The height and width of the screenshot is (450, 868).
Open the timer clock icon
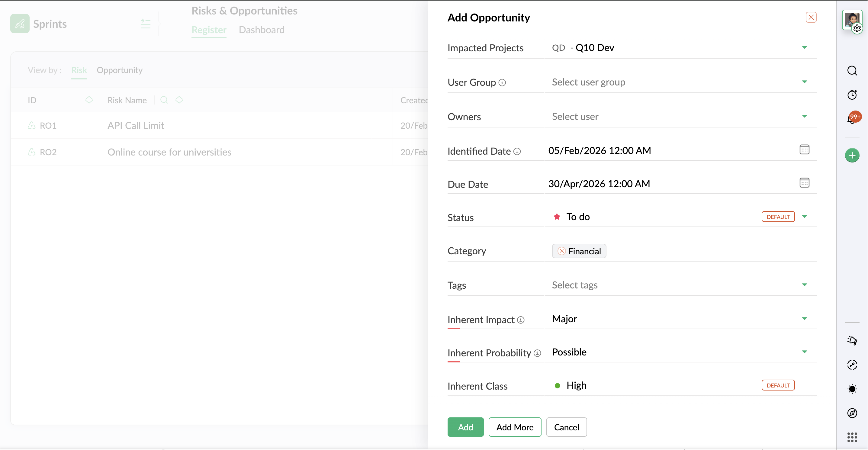click(x=852, y=95)
